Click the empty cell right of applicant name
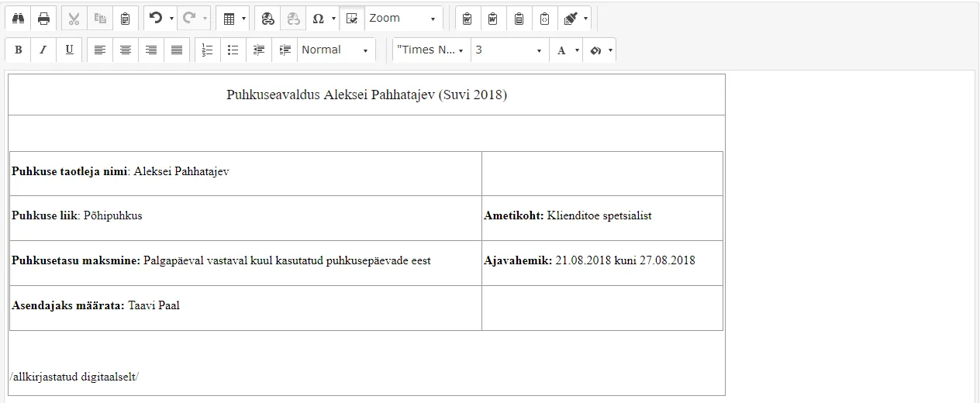Viewport: 980px width, 403px height. (x=602, y=174)
